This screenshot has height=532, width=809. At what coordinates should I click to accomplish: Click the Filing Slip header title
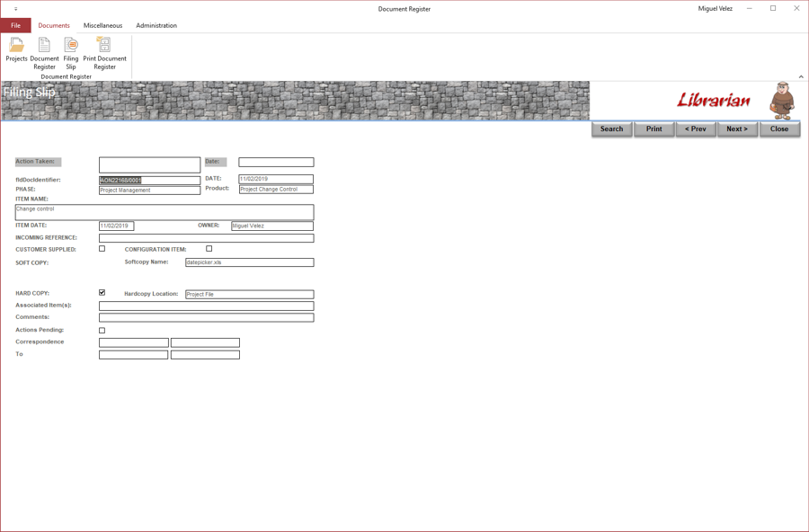(x=29, y=93)
